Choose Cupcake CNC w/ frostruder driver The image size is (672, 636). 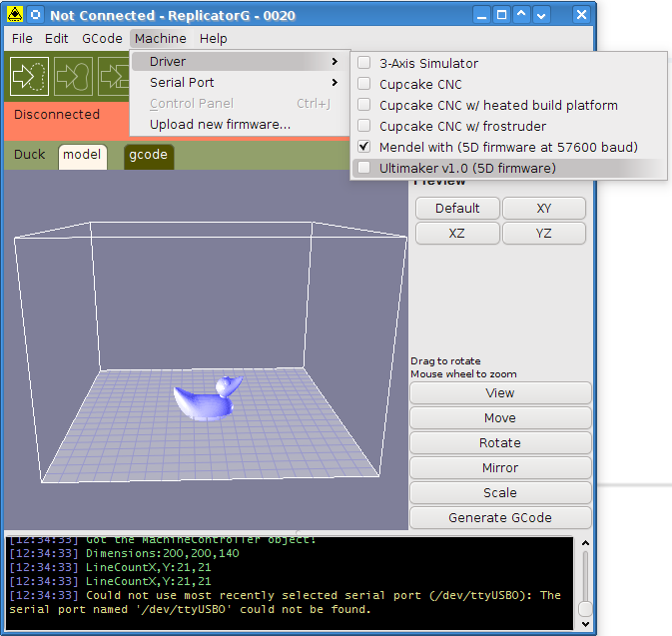pos(508,126)
